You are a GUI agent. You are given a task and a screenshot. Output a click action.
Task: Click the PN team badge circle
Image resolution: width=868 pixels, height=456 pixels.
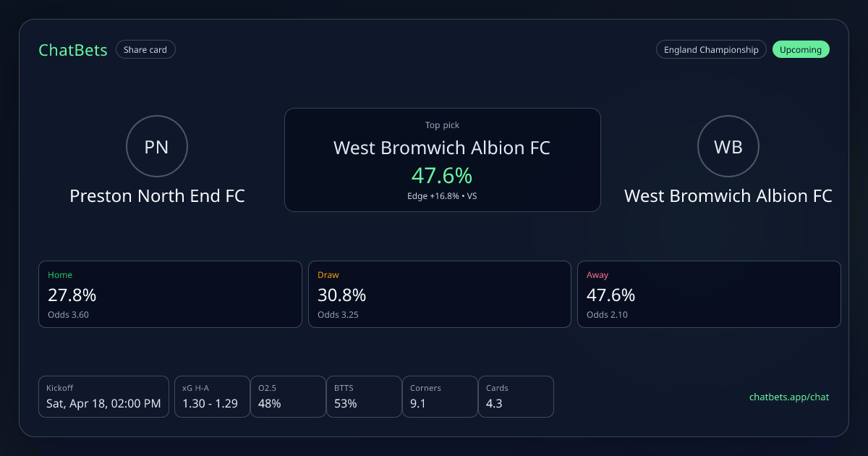pyautogui.click(x=157, y=147)
